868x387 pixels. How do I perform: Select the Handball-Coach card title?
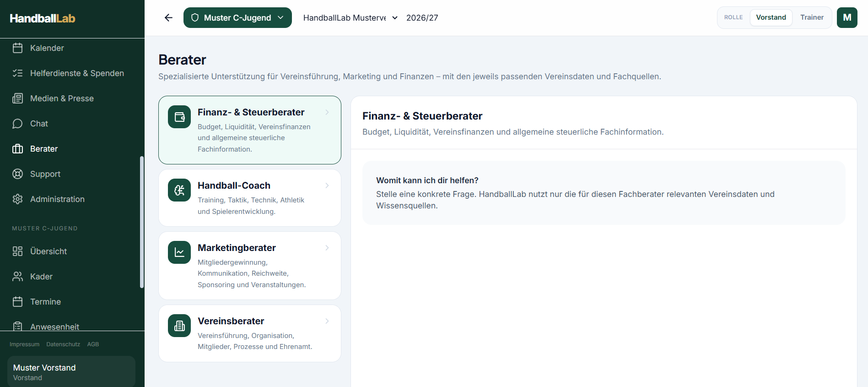pyautogui.click(x=234, y=185)
